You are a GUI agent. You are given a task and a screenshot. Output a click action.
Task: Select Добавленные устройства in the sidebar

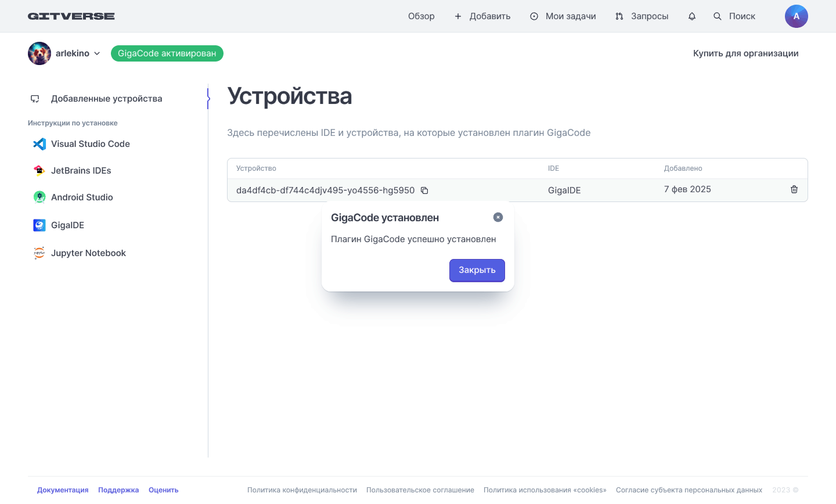106,99
